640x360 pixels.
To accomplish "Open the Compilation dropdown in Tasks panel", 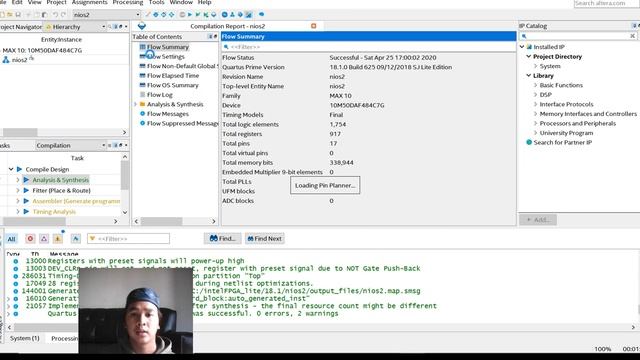I will pos(103,145).
